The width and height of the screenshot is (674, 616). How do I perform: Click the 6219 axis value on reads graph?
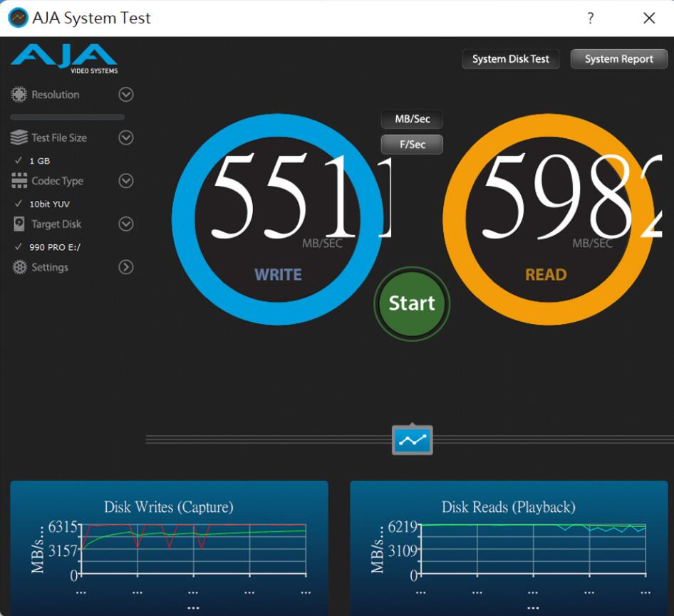click(403, 526)
